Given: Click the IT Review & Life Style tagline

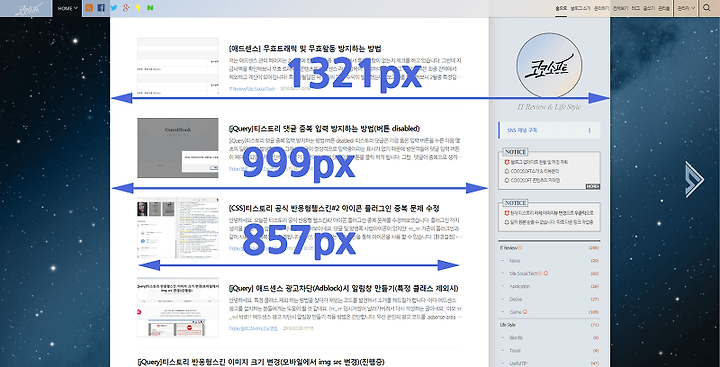Looking at the screenshot, I should pos(549,107).
